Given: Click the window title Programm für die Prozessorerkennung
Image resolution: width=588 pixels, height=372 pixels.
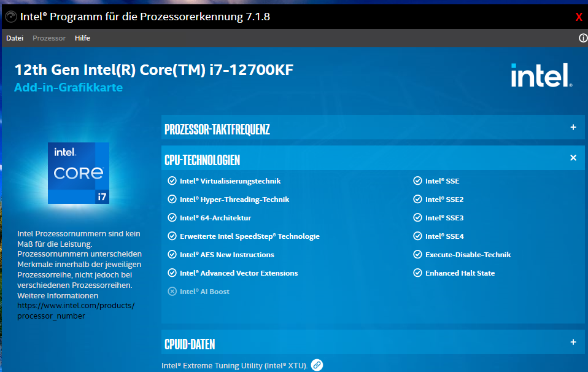Looking at the screenshot, I should click(x=145, y=17).
